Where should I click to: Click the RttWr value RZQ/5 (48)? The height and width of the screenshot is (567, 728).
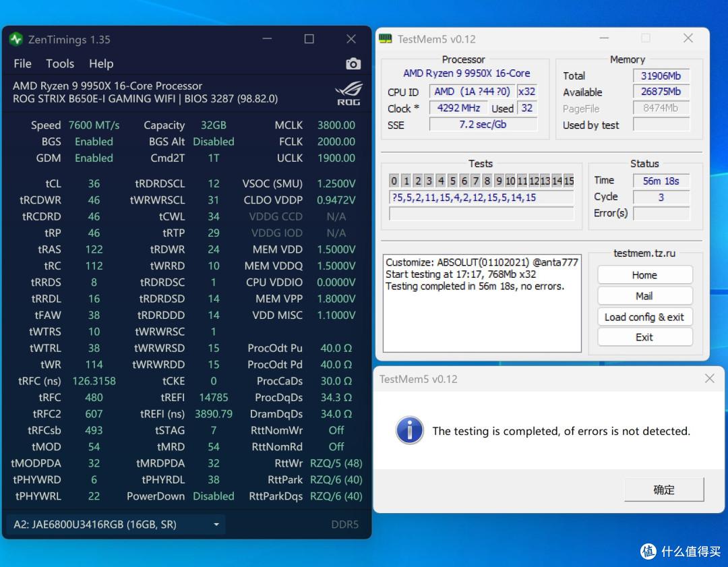click(x=336, y=463)
